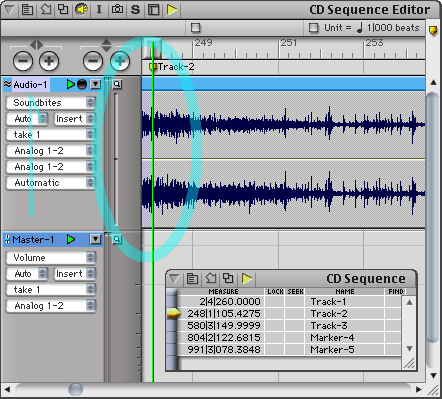Screen dimensions: 442x399
Task: Click the arrow-shaped icon in CD Sequence window
Action: (x=211, y=278)
